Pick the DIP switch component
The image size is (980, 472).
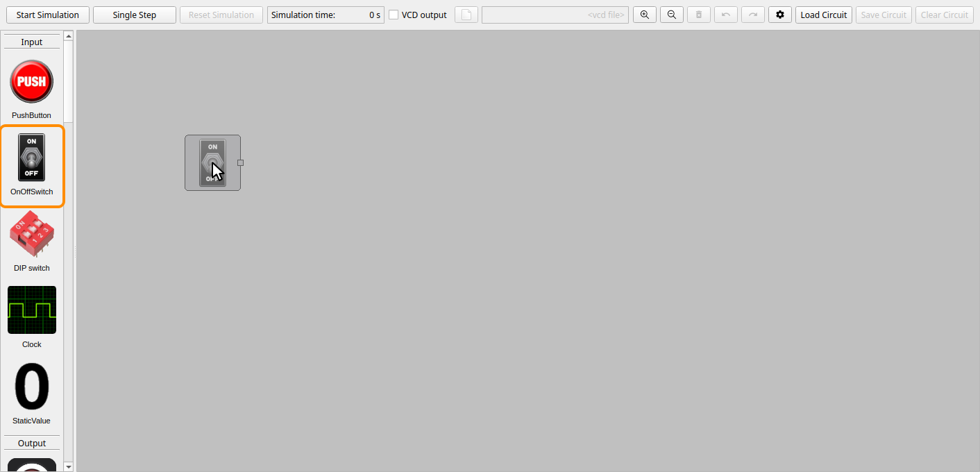[31, 241]
